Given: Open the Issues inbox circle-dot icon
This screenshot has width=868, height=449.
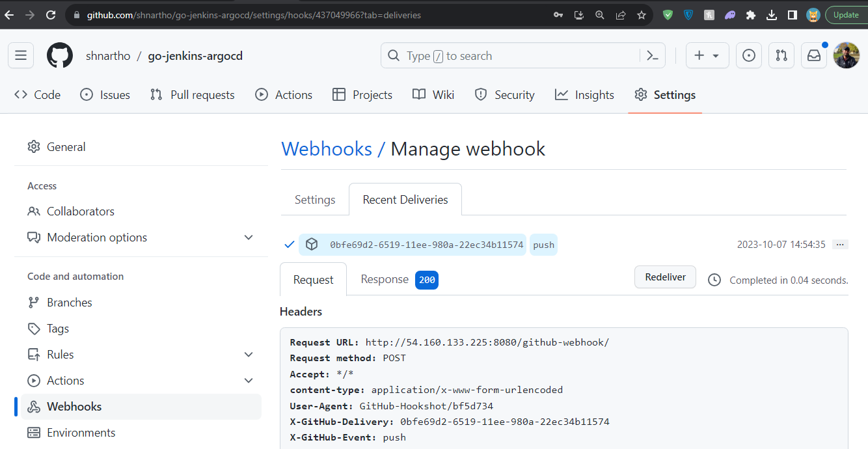Looking at the screenshot, I should (749, 56).
